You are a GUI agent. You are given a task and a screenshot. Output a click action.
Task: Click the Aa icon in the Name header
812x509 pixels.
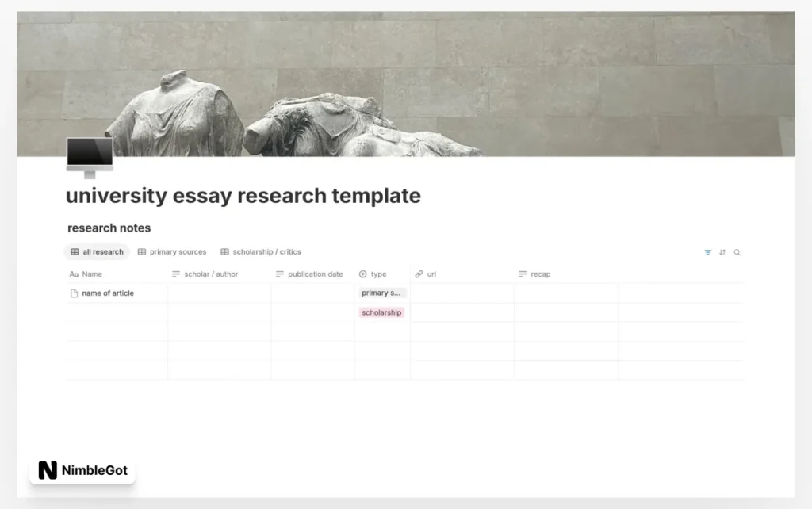coord(74,274)
